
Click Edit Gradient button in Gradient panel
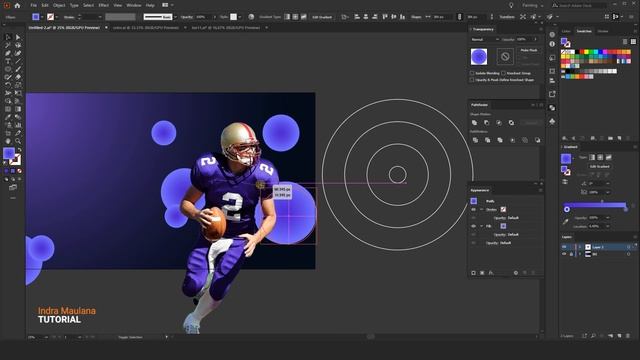600,167
